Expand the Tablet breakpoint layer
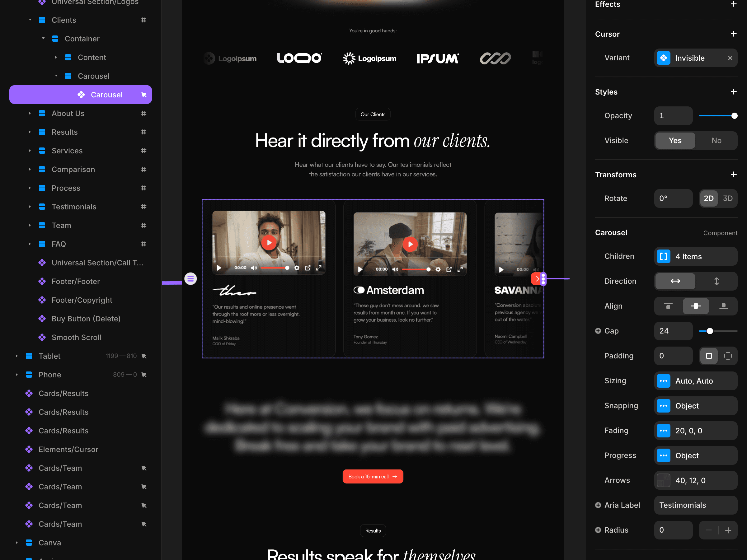Image resolution: width=747 pixels, height=560 pixels. pyautogui.click(x=16, y=356)
